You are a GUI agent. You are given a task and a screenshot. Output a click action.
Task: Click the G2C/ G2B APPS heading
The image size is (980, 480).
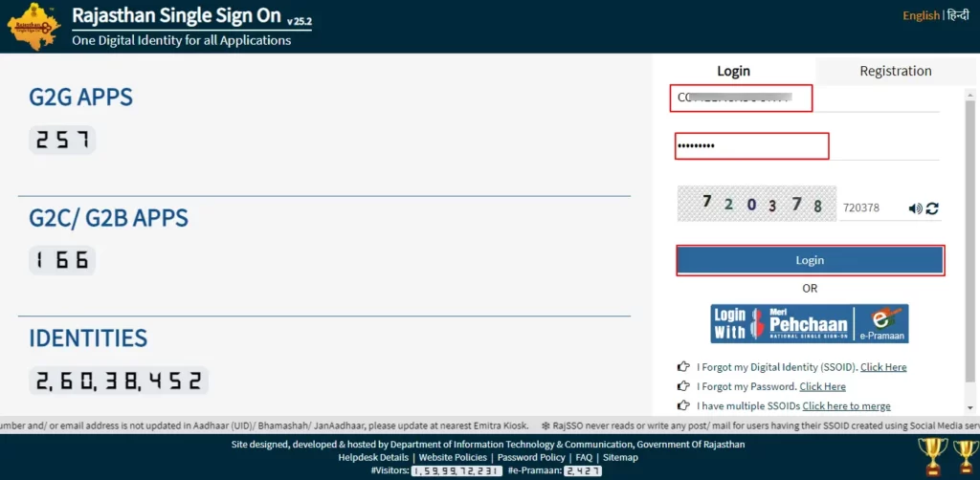click(x=108, y=218)
